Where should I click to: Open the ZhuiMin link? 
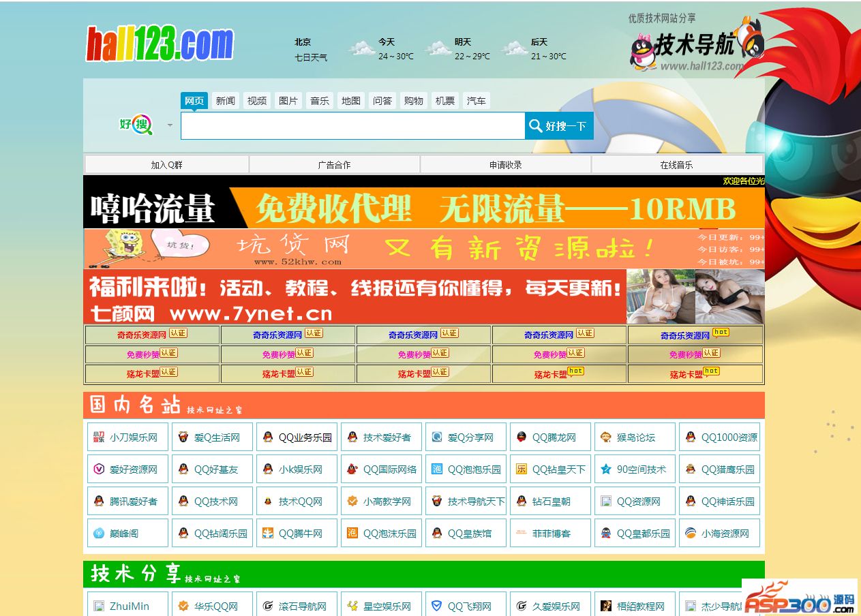point(130,606)
